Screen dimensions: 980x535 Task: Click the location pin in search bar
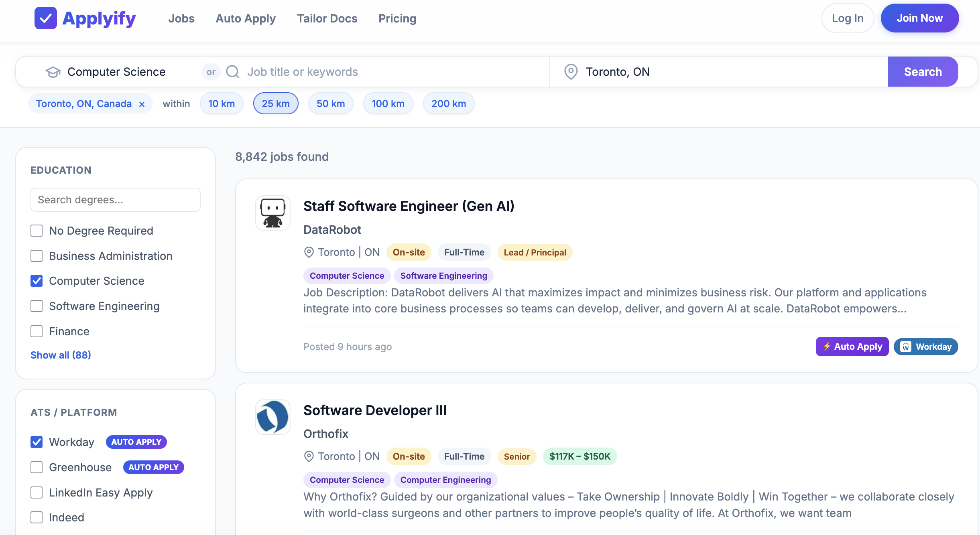tap(571, 72)
